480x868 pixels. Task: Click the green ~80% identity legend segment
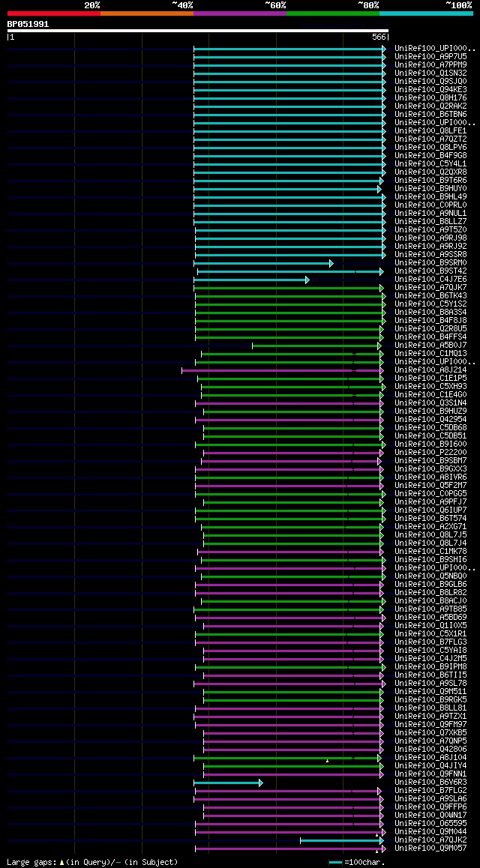pyautogui.click(x=333, y=13)
